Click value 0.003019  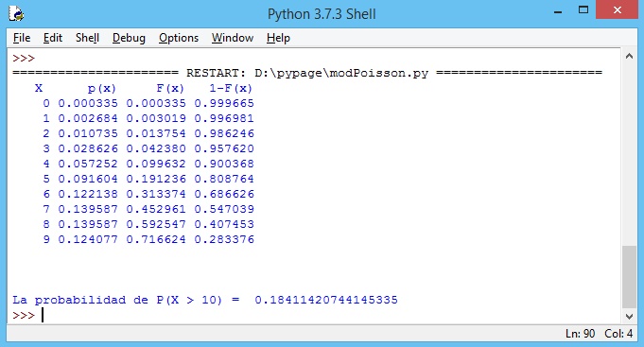click(x=156, y=119)
